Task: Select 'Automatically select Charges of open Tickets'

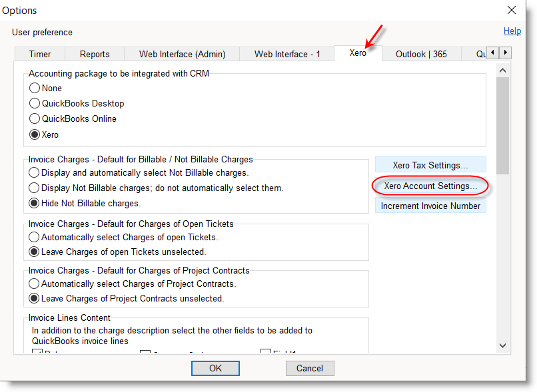Action: [x=33, y=236]
